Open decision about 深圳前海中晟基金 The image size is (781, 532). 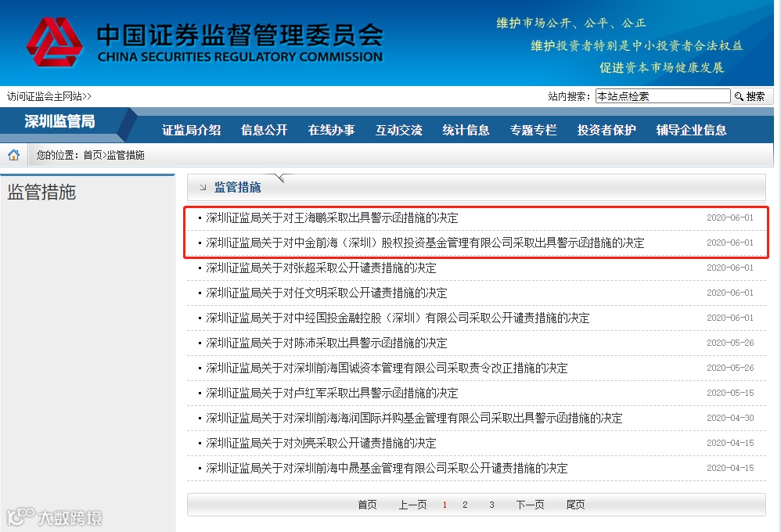(387, 468)
